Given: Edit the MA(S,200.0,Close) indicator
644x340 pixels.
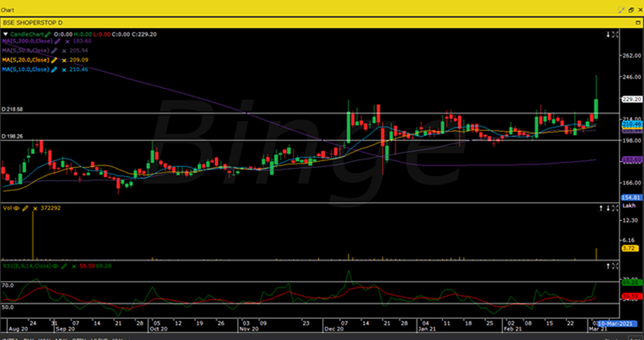Looking at the screenshot, I should 58,41.
